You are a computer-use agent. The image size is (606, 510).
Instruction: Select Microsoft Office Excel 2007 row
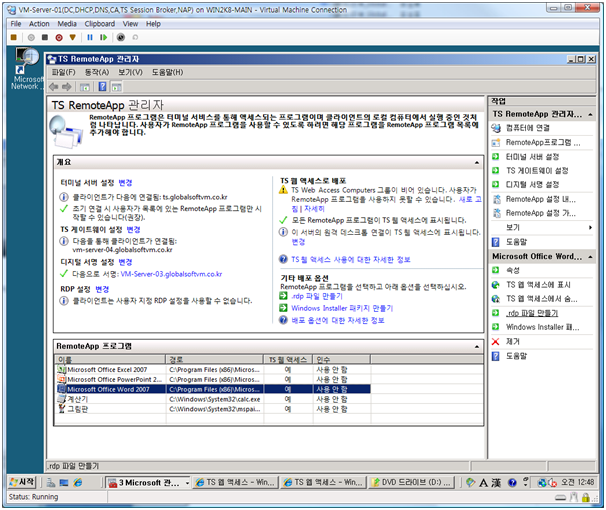pyautogui.click(x=213, y=370)
